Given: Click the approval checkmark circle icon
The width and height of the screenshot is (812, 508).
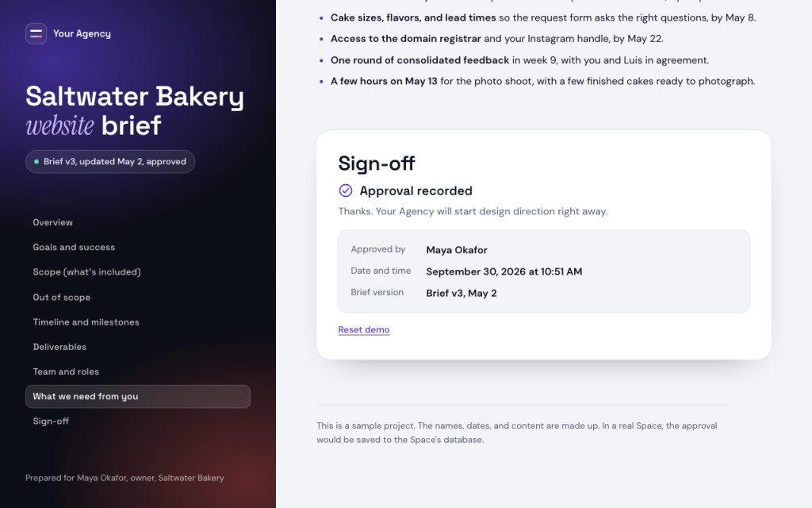Looking at the screenshot, I should (x=346, y=190).
